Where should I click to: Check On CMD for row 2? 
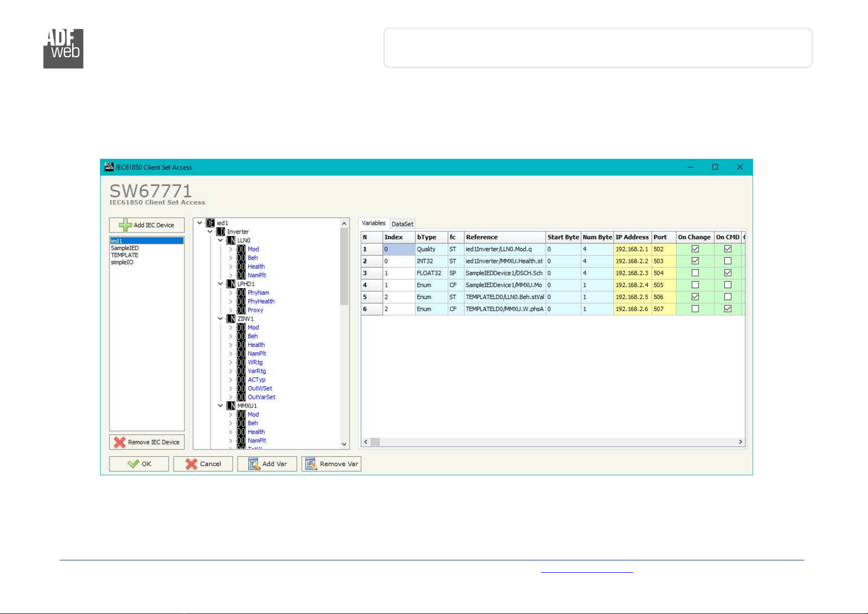(x=728, y=261)
